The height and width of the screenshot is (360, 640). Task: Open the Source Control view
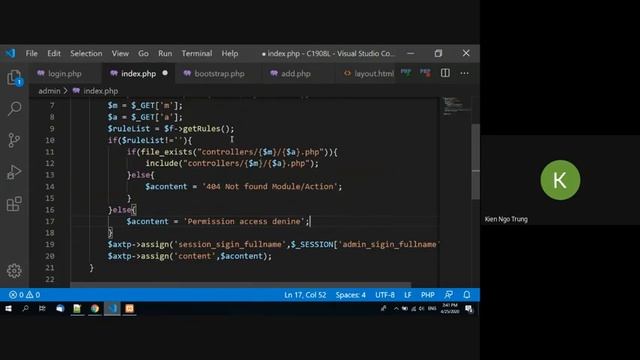14,140
